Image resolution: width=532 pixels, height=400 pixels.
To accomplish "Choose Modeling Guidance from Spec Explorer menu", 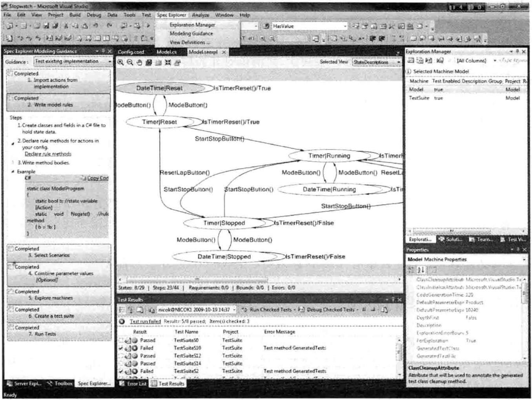I will 191,33.
